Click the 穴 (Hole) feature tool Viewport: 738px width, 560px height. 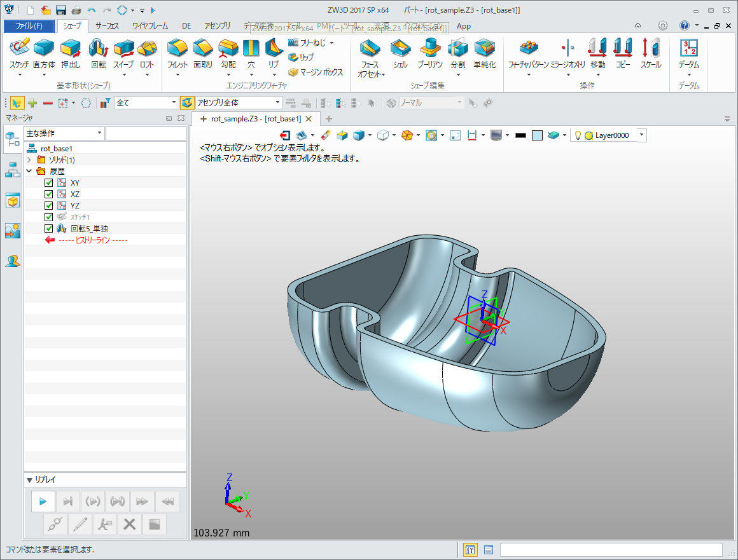(x=251, y=53)
